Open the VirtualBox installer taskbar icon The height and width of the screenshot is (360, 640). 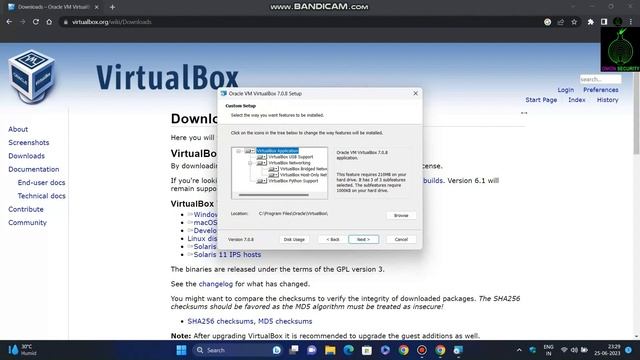[x=458, y=350]
